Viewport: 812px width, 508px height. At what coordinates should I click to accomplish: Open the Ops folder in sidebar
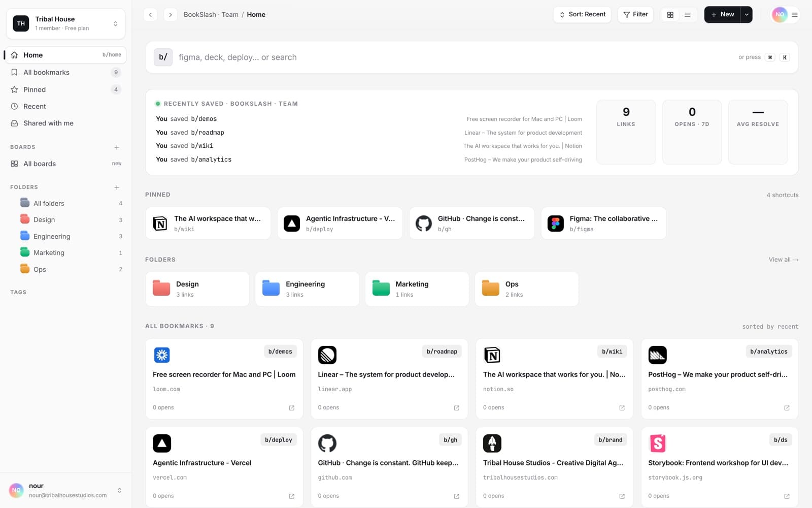click(70, 269)
